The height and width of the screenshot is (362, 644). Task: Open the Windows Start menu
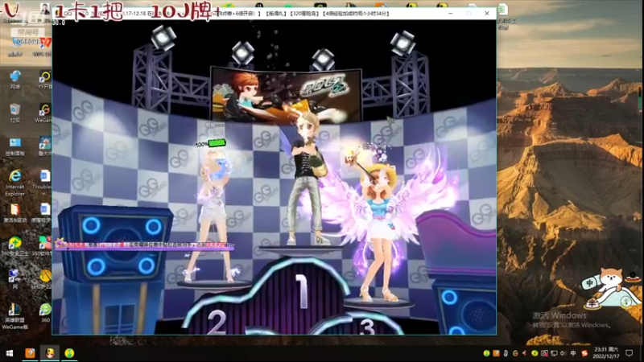9,353
